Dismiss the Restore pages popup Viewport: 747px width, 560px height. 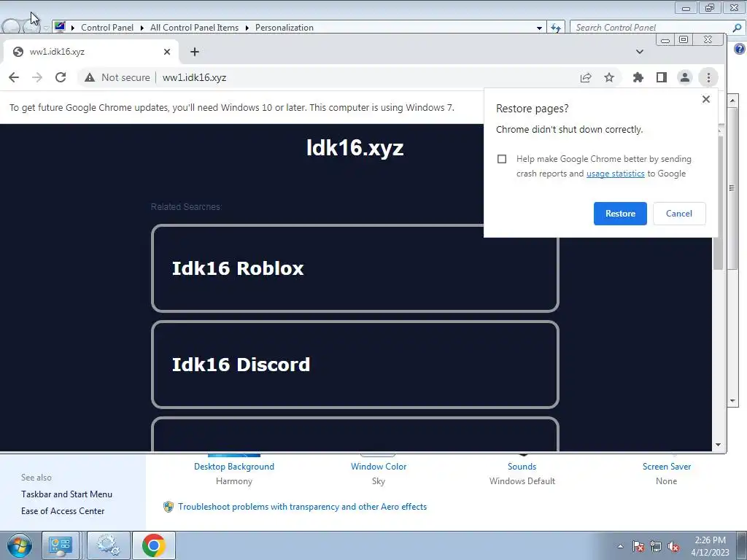pos(706,99)
